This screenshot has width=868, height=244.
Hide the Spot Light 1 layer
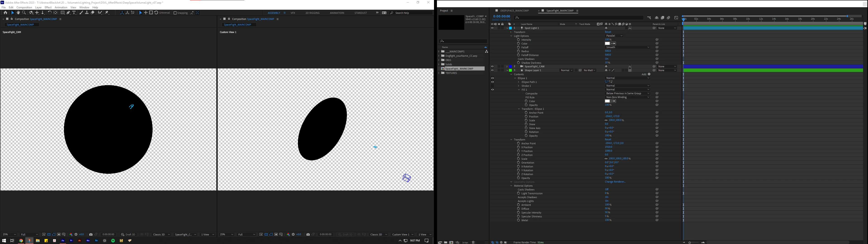492,28
